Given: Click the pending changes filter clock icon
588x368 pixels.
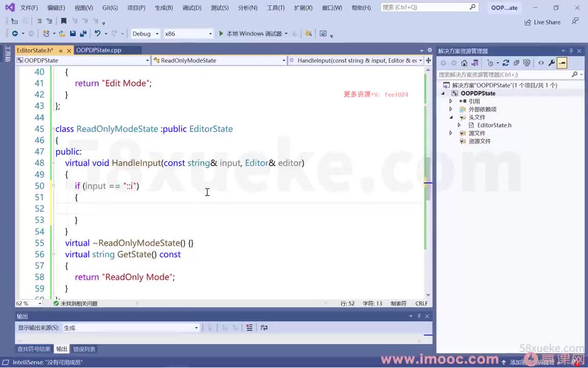Looking at the screenshot, I should [490, 63].
